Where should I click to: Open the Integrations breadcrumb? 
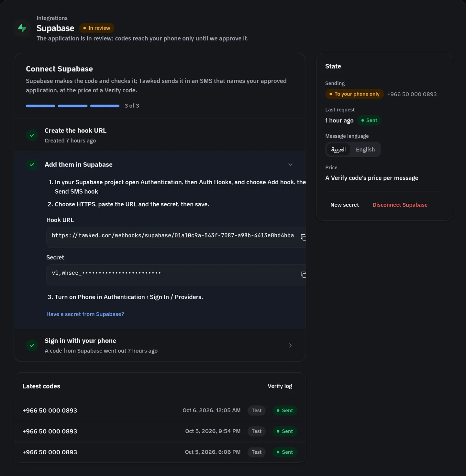click(52, 18)
